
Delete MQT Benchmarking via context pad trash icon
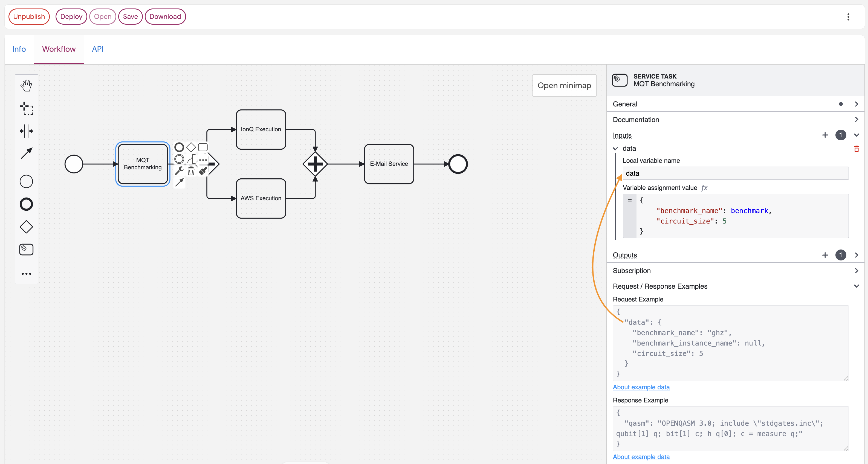[191, 171]
